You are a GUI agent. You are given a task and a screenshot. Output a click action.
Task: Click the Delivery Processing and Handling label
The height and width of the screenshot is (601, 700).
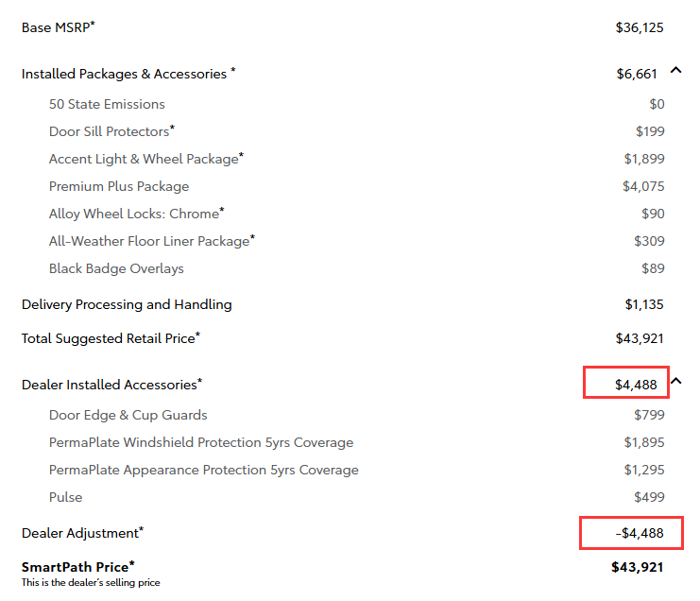[127, 304]
